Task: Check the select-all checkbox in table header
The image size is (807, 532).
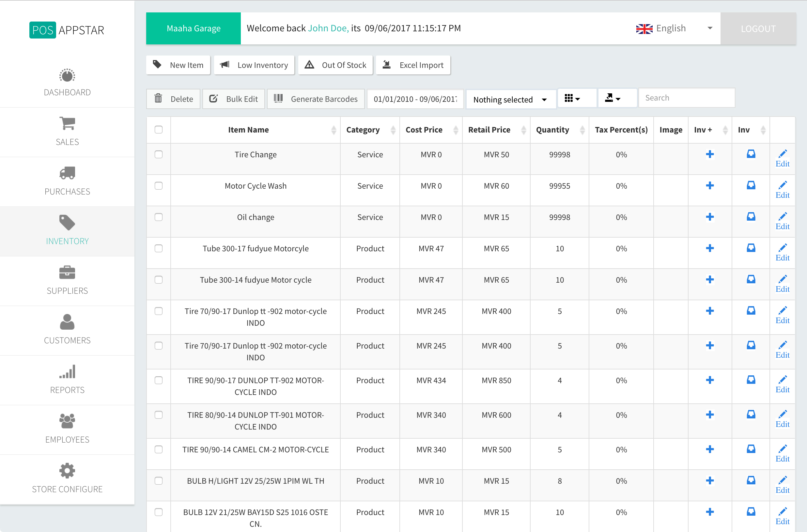Action: point(158,130)
